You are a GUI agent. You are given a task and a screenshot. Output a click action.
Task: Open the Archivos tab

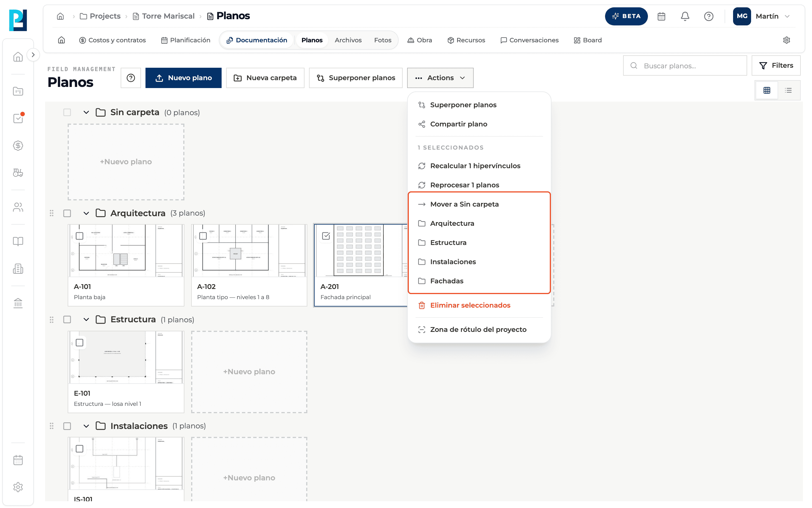[348, 40]
